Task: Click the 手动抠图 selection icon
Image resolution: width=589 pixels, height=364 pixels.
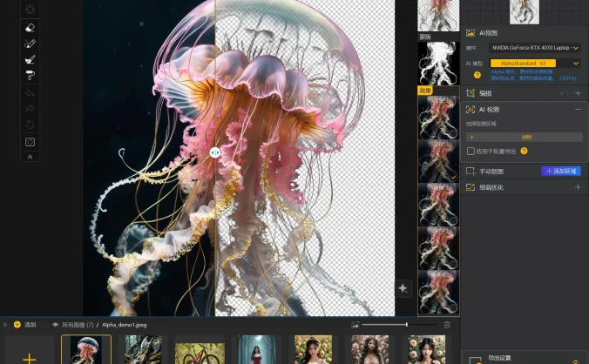Action: [x=471, y=172]
